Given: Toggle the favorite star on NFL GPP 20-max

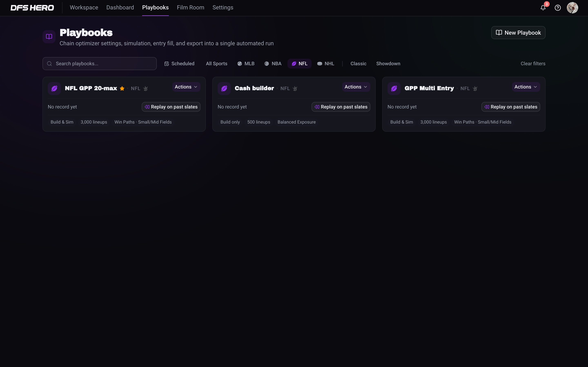Looking at the screenshot, I should (122, 88).
